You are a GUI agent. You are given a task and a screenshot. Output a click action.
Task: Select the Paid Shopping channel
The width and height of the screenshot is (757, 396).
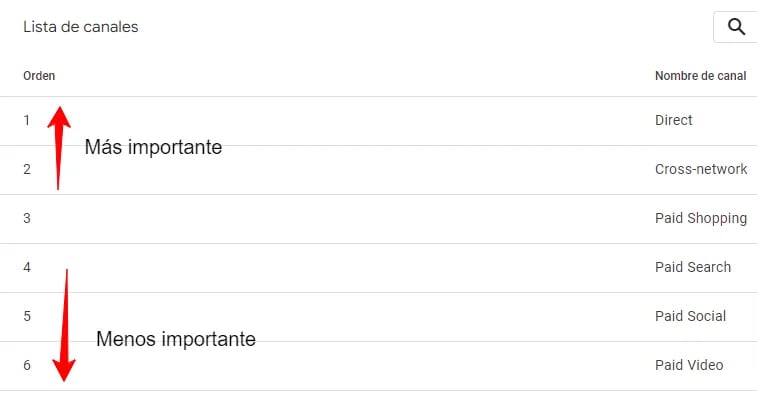[x=701, y=218]
